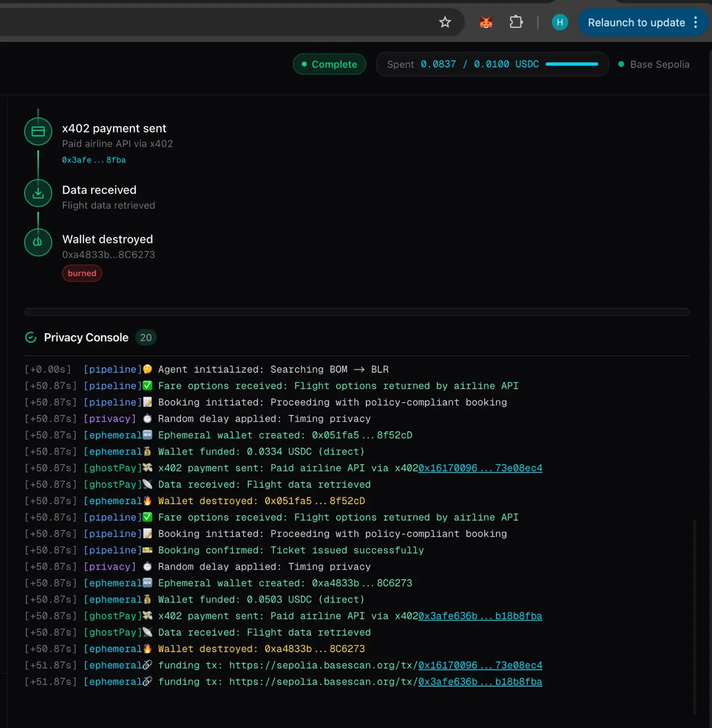712x728 pixels.
Task: Click the Wallet destroyed flame step icon
Action: (x=38, y=242)
